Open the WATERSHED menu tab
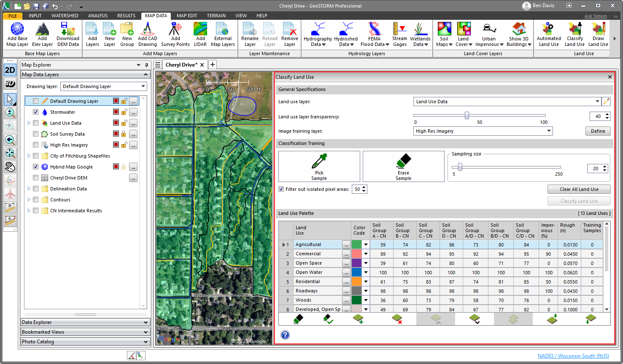 [x=65, y=16]
